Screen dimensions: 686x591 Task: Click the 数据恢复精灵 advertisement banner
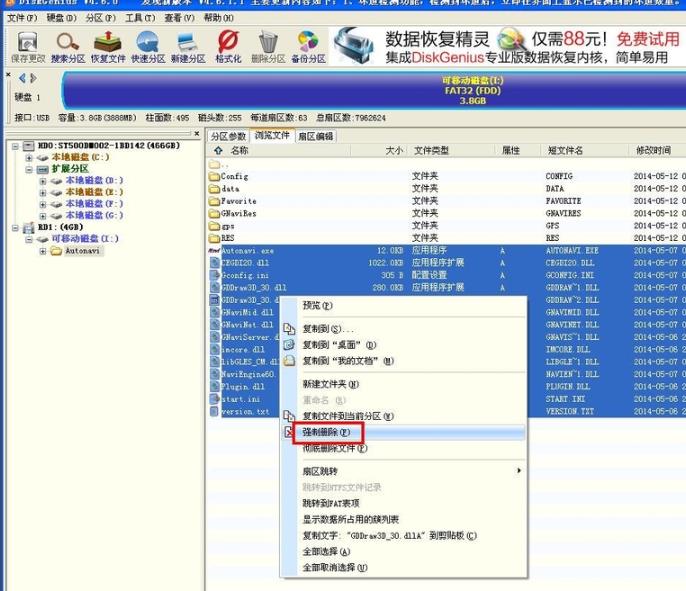click(508, 47)
